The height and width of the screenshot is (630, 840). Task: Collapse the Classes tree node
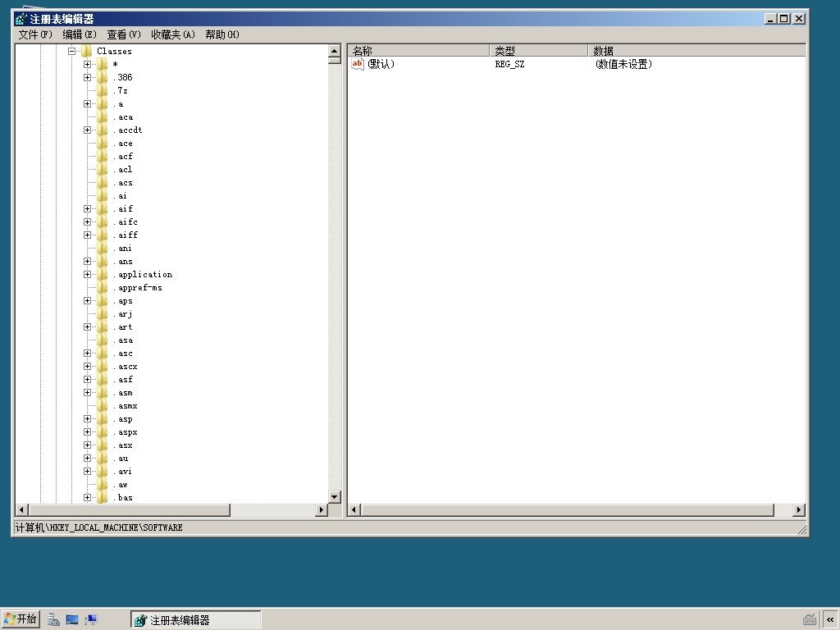[x=71, y=52]
